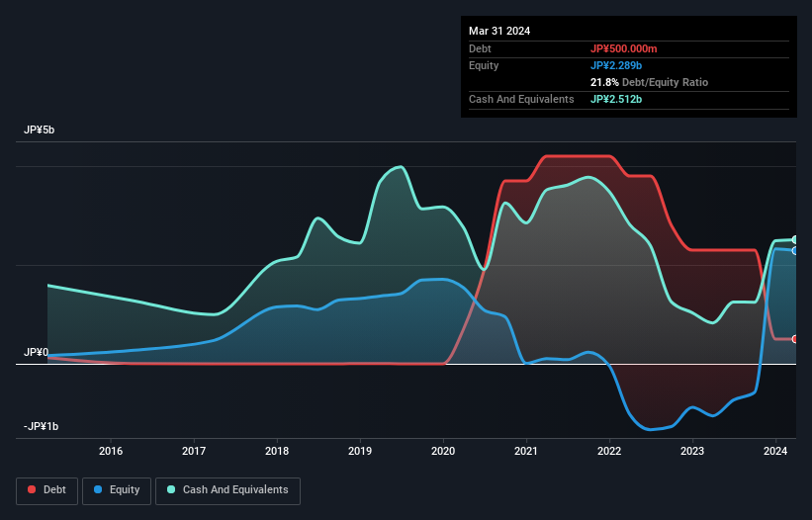
Task: Click the 2018 axis label
Action: pos(277,451)
